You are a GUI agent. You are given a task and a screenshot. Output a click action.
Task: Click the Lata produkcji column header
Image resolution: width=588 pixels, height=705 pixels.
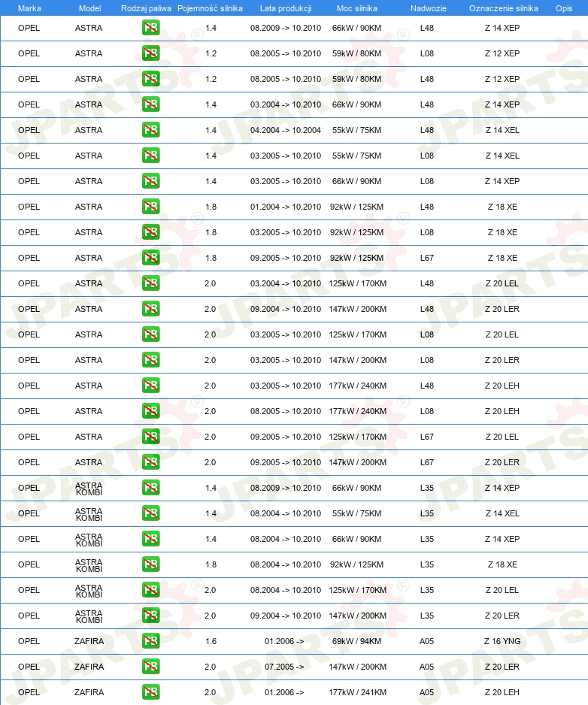coord(286,8)
